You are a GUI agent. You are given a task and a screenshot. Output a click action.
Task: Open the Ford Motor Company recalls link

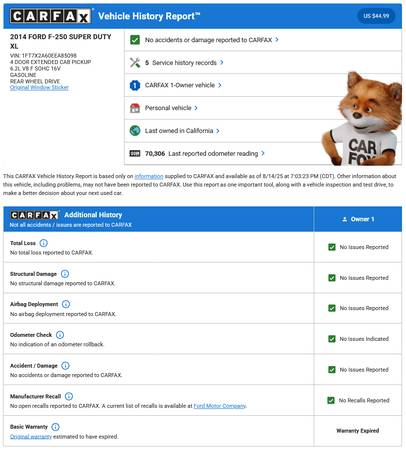[220, 406]
